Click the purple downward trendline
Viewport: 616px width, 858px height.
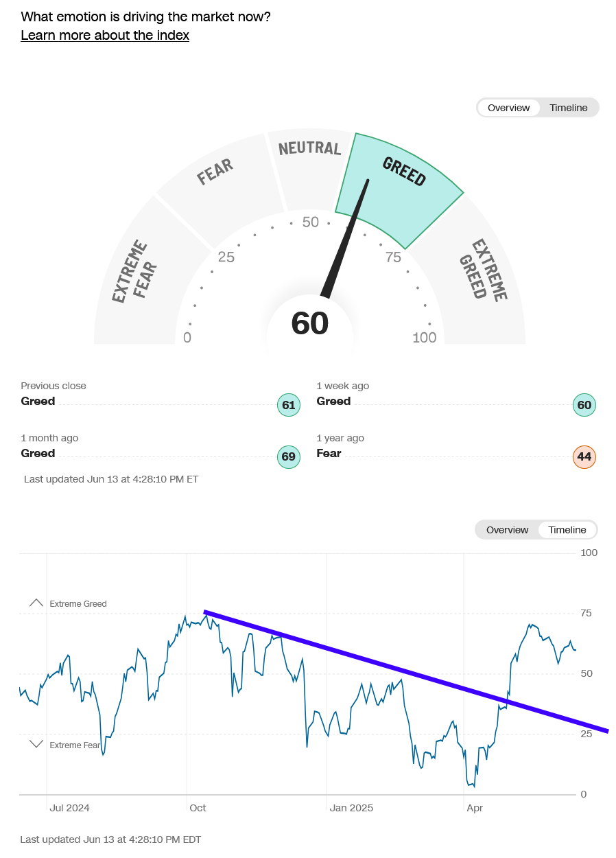[406, 671]
